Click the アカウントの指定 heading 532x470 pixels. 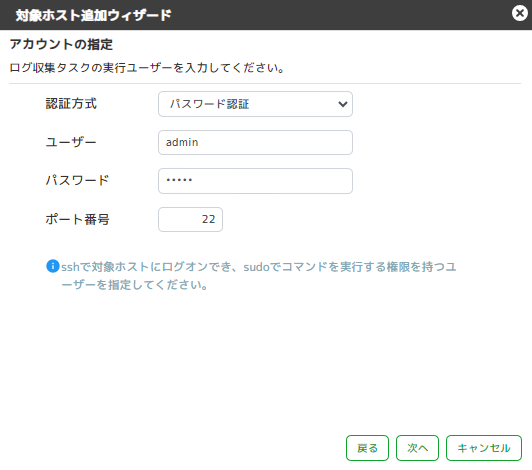61,44
